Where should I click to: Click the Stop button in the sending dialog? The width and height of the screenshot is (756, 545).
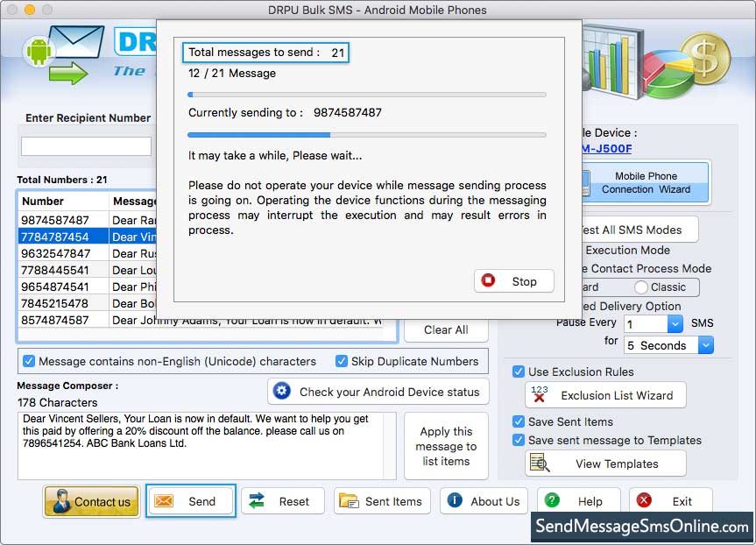pyautogui.click(x=514, y=280)
